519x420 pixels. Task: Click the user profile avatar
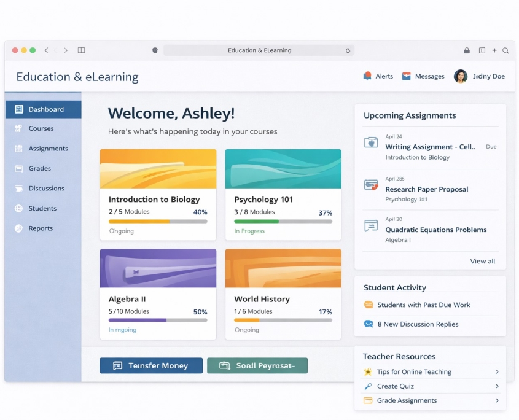tap(460, 76)
